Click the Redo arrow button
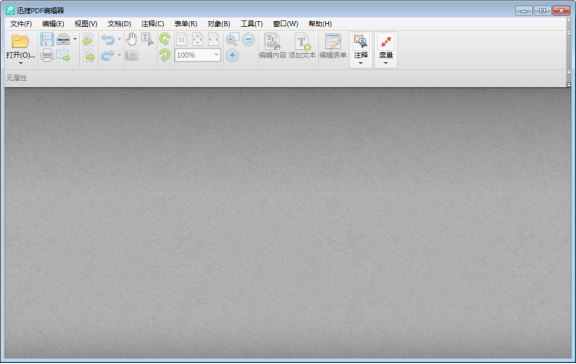 pyautogui.click(x=108, y=55)
